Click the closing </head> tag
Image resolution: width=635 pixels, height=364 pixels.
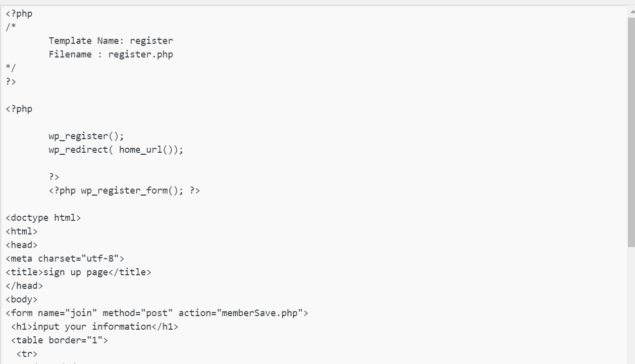[24, 286]
